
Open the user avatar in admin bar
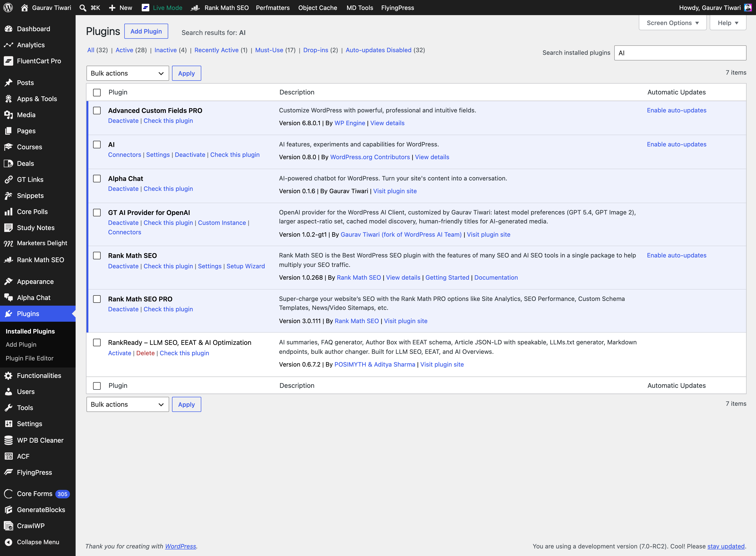[x=748, y=7]
